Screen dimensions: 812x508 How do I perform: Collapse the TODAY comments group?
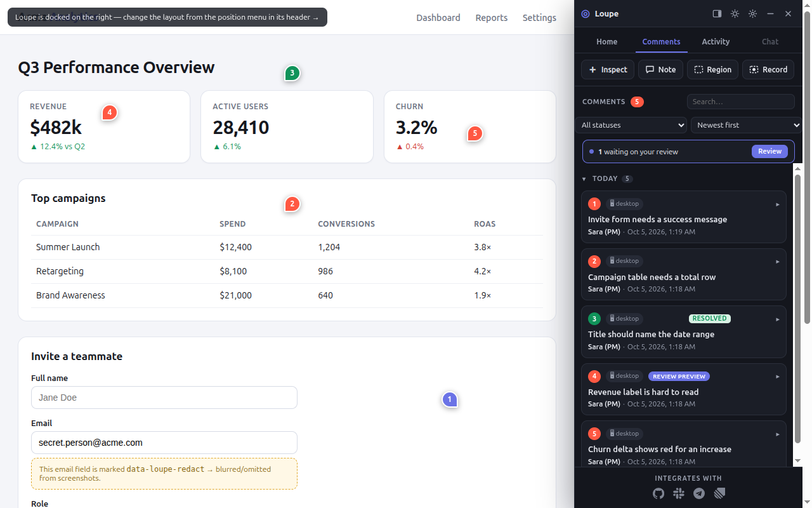tap(584, 179)
